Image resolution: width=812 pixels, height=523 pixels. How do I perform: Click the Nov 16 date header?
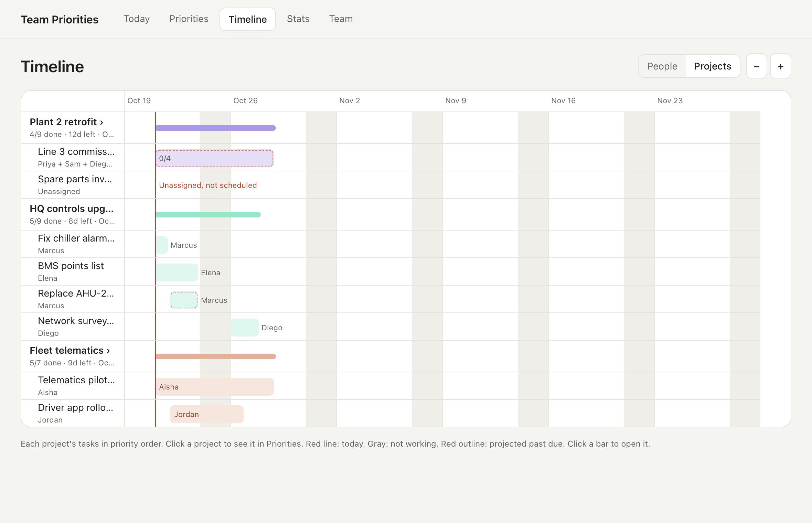coord(563,101)
